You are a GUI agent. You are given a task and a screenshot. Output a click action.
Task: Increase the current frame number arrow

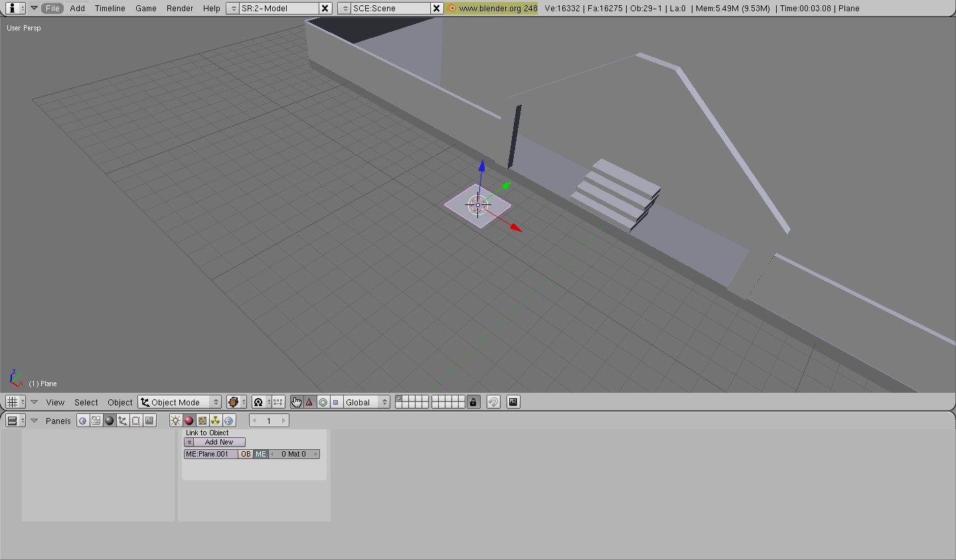(x=283, y=421)
